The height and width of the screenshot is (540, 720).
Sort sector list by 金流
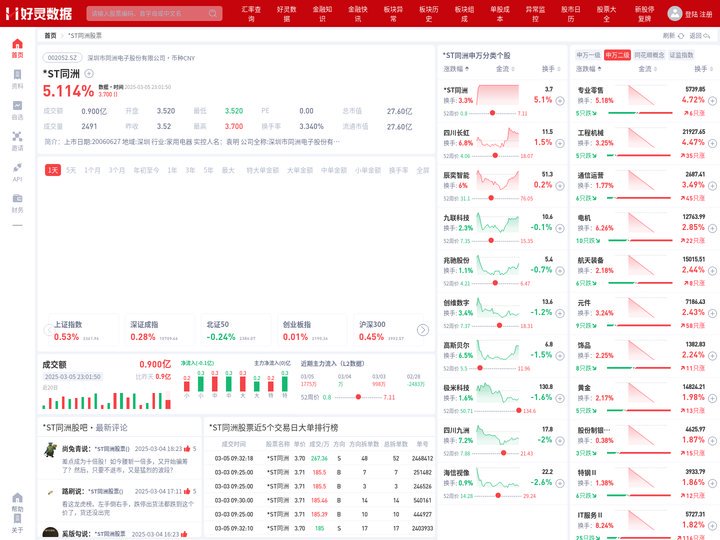click(647, 69)
